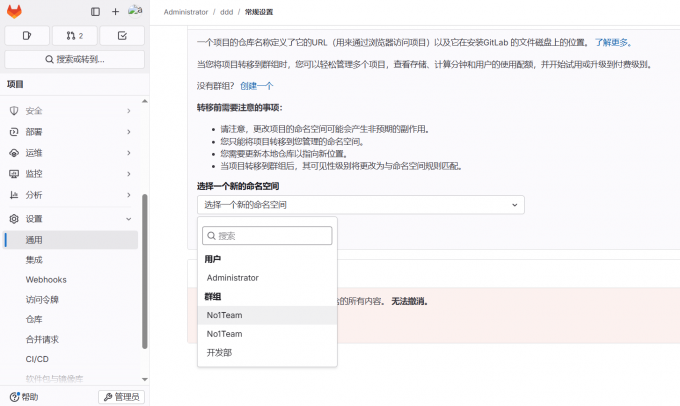Expand the 监控 section chevron

pyautogui.click(x=129, y=174)
